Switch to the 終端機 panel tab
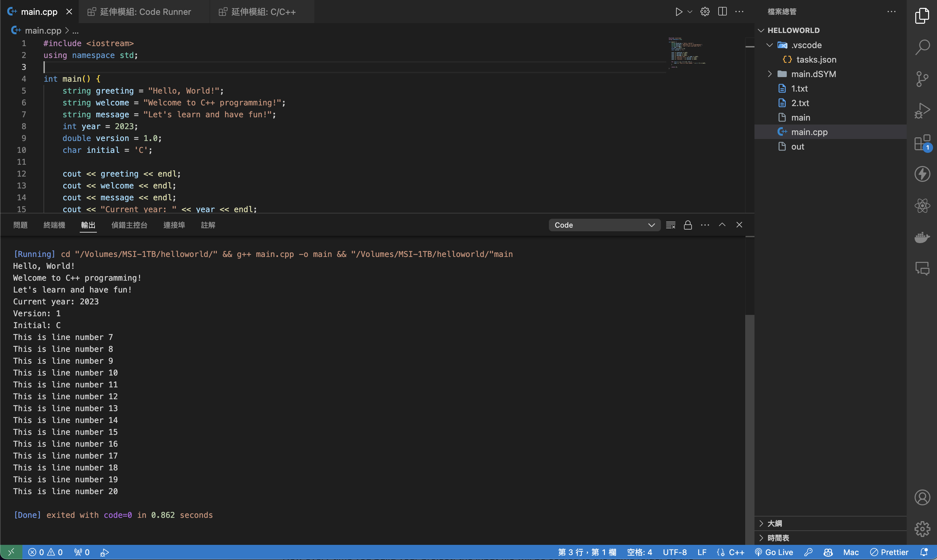 tap(54, 225)
